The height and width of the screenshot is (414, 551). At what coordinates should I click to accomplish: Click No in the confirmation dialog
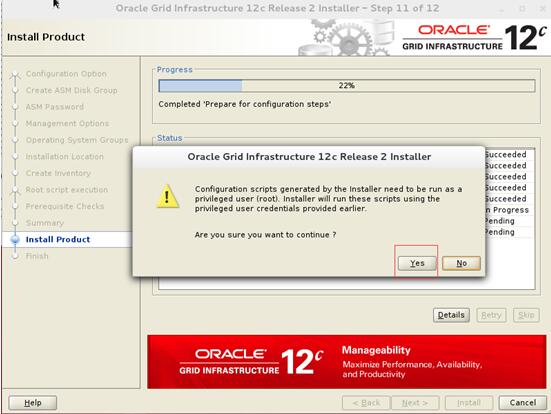(461, 263)
